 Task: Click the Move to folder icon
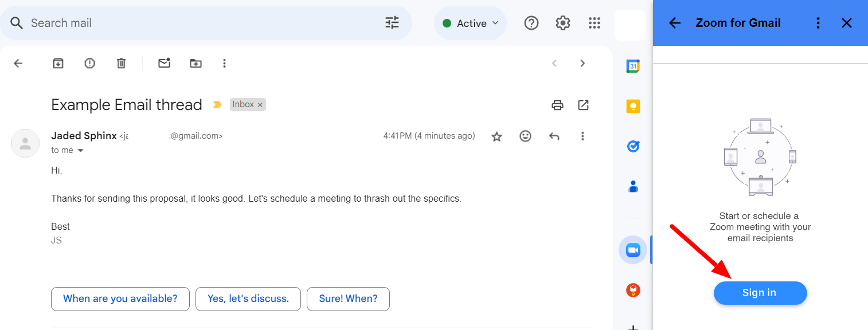[x=196, y=63]
